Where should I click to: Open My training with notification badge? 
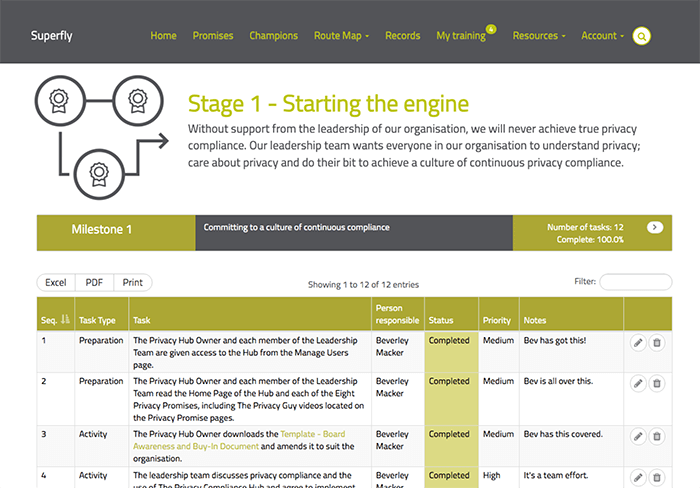point(461,36)
